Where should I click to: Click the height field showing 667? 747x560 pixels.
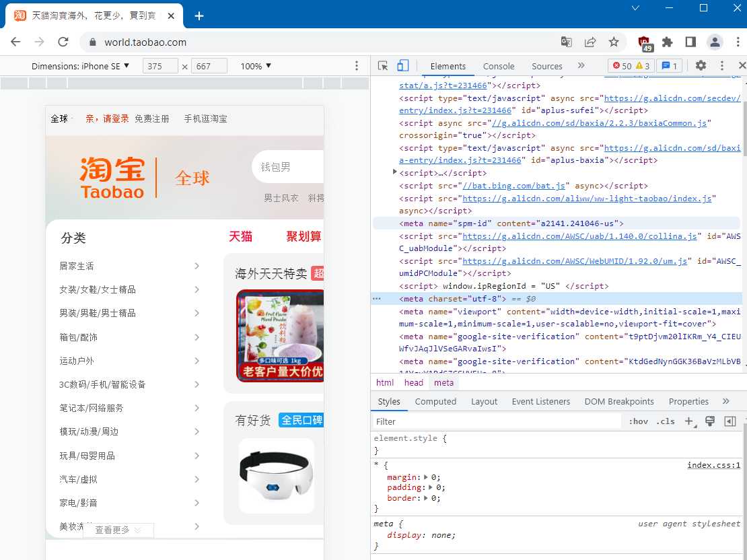tap(209, 66)
